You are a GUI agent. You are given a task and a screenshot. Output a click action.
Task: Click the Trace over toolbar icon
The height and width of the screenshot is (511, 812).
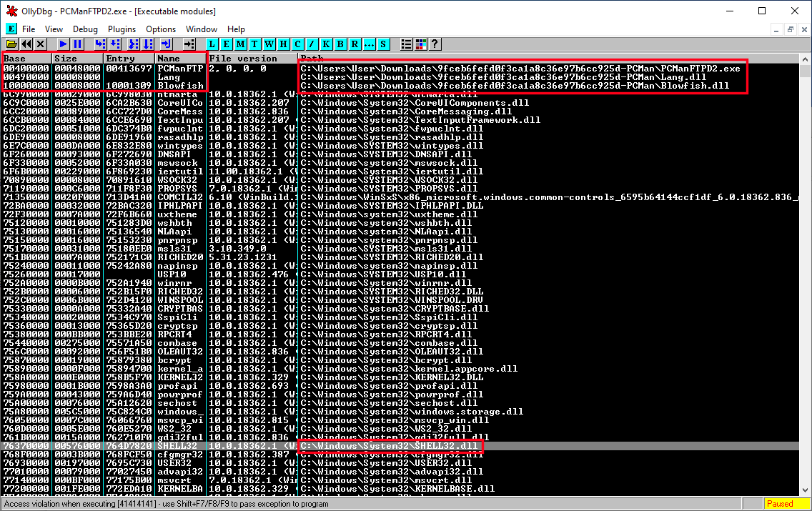[148, 44]
